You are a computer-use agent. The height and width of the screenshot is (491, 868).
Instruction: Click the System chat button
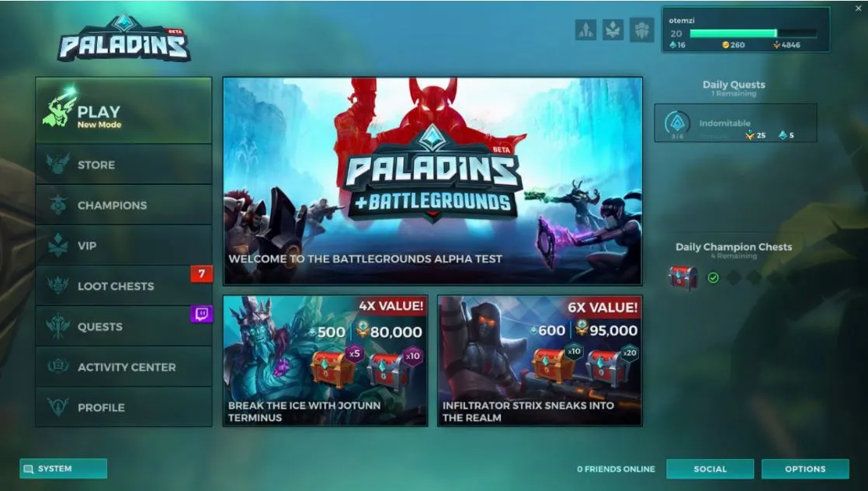63,468
